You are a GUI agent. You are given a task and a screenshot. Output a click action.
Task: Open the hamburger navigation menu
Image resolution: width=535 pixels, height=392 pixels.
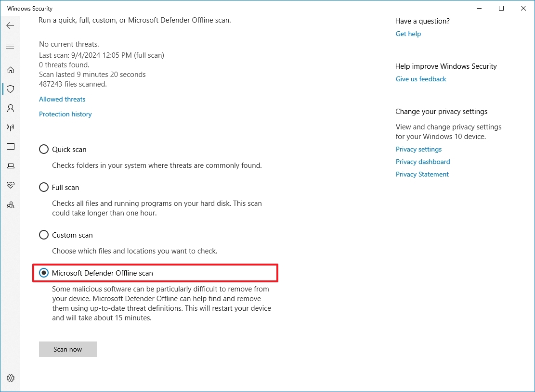pos(10,47)
